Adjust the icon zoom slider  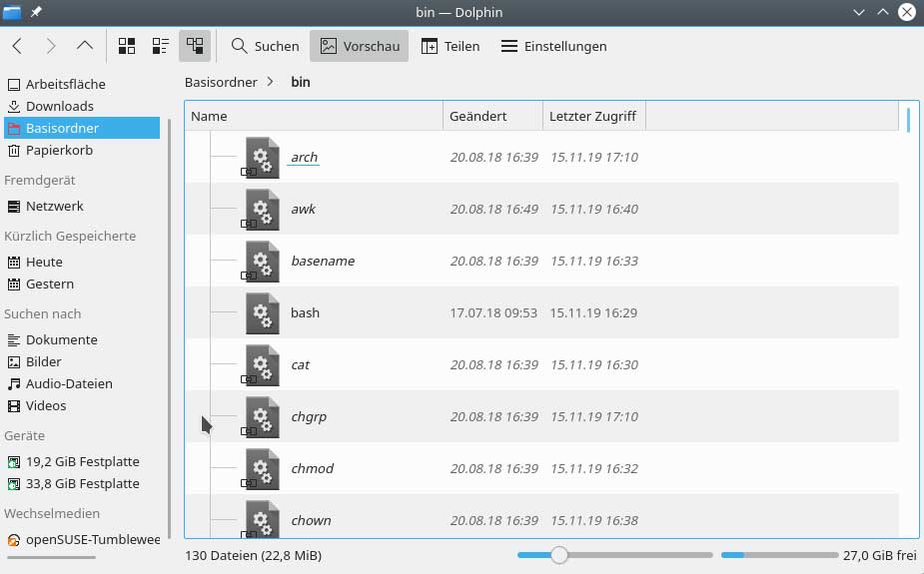(559, 555)
